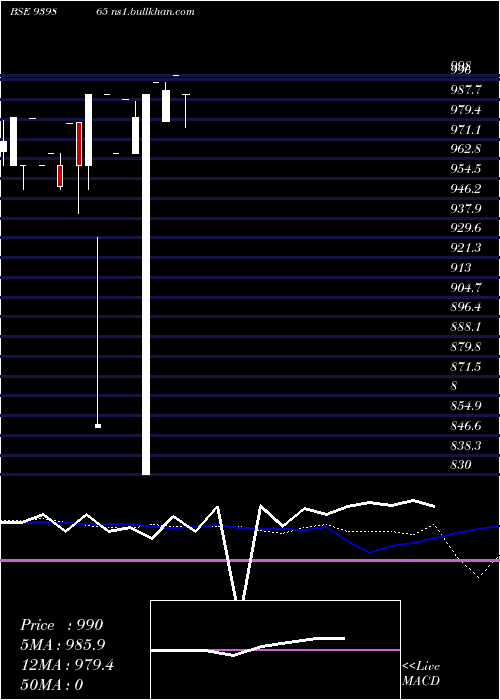This screenshot has height=700, width=500.
Task: Click the 929.6 price axis label
Action: (x=466, y=228)
